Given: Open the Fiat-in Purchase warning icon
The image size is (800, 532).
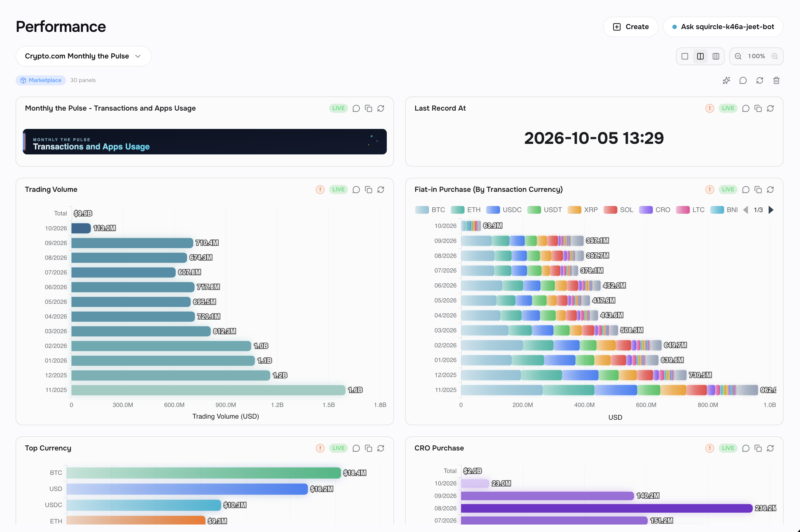Looking at the screenshot, I should pos(710,190).
